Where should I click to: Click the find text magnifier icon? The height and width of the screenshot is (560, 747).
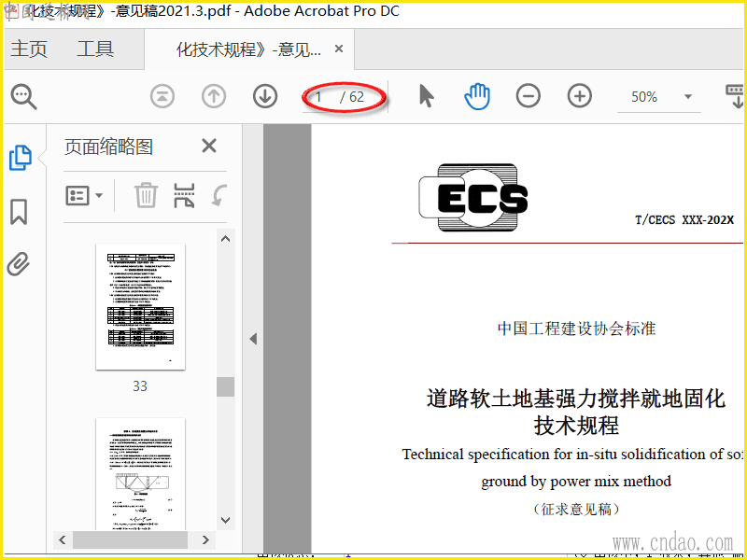click(23, 97)
